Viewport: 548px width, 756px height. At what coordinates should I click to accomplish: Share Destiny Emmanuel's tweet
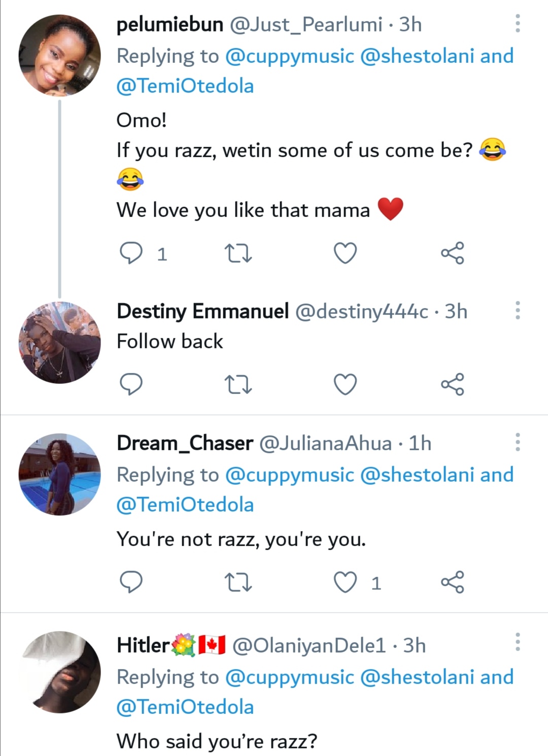tap(452, 384)
